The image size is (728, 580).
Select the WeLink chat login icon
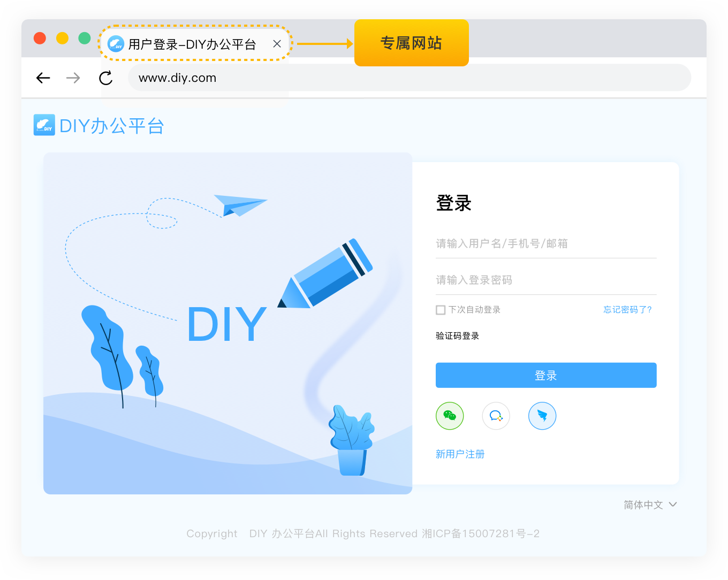[496, 416]
